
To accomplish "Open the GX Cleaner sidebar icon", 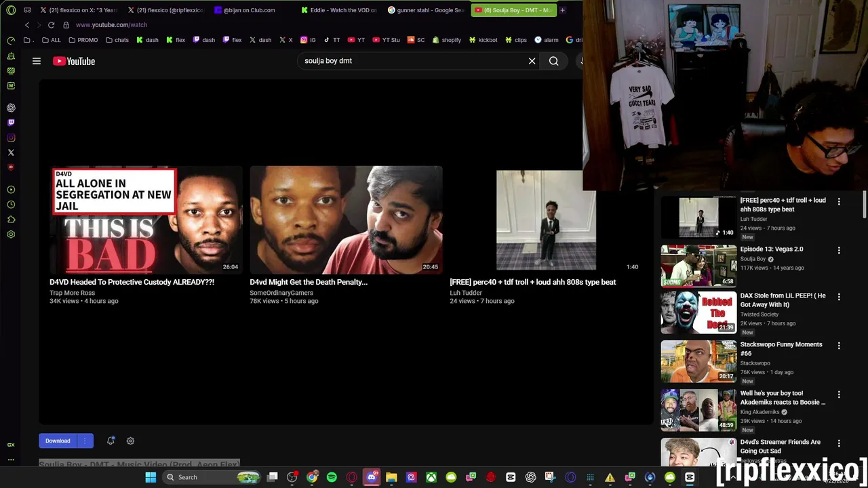I will [11, 56].
